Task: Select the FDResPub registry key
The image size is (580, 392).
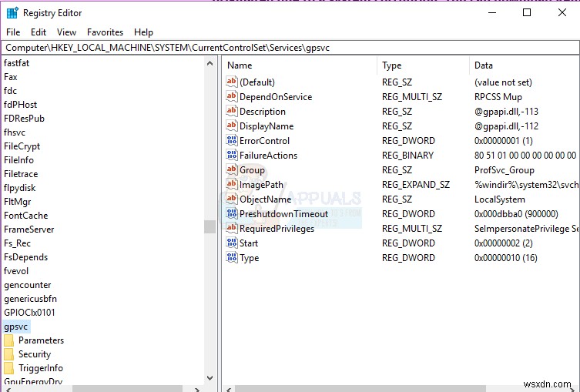Action: point(24,119)
